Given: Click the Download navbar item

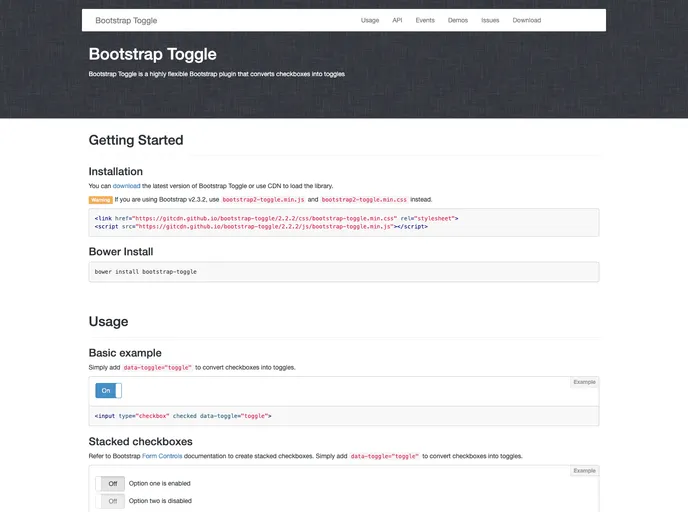Looking at the screenshot, I should pyautogui.click(x=527, y=20).
